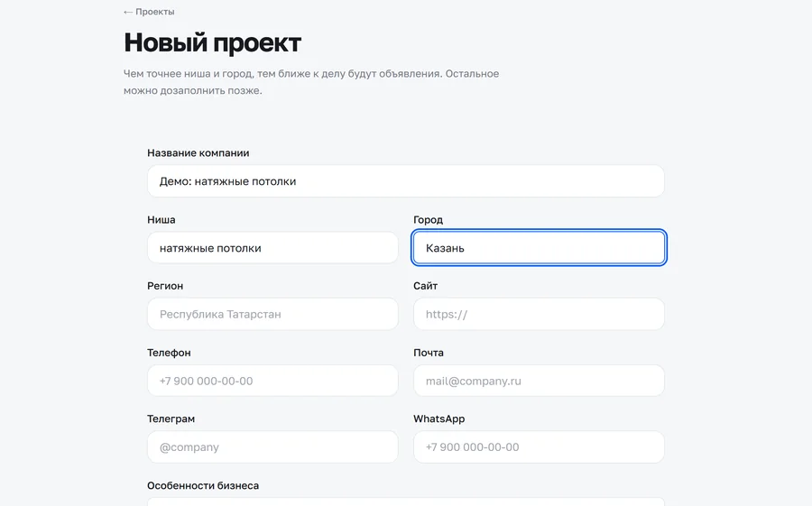Click the Ниша label
Image resolution: width=812 pixels, height=506 pixels.
(x=161, y=219)
